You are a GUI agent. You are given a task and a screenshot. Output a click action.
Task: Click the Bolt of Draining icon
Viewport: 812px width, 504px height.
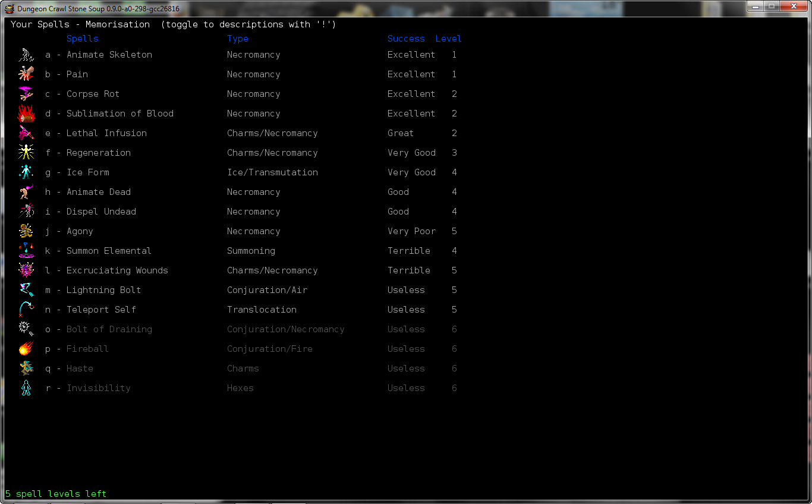[x=26, y=329]
